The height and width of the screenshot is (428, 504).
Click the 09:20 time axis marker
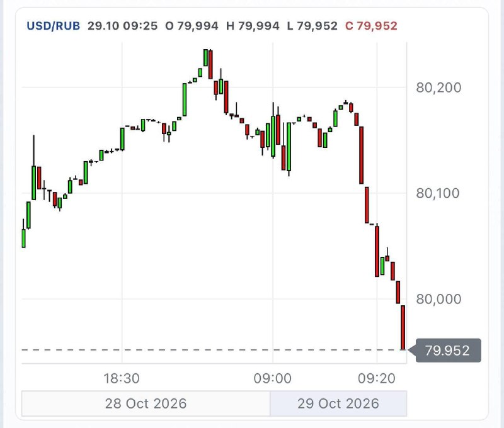click(x=376, y=378)
